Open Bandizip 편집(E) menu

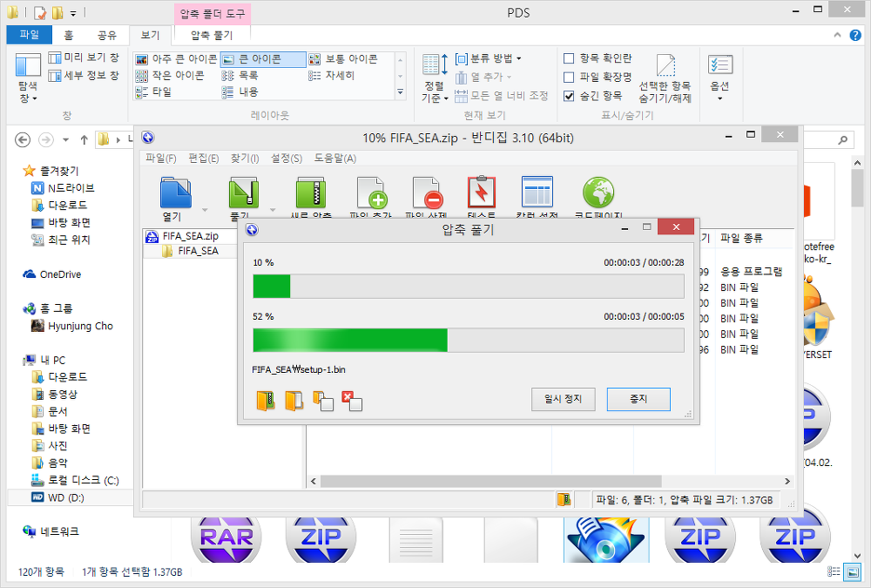pos(203,159)
